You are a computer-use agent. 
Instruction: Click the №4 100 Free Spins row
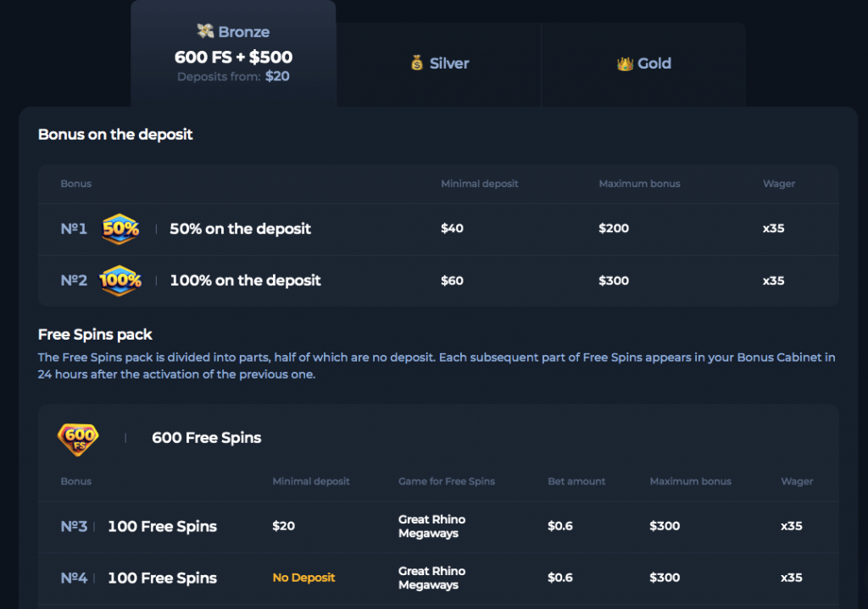point(438,578)
